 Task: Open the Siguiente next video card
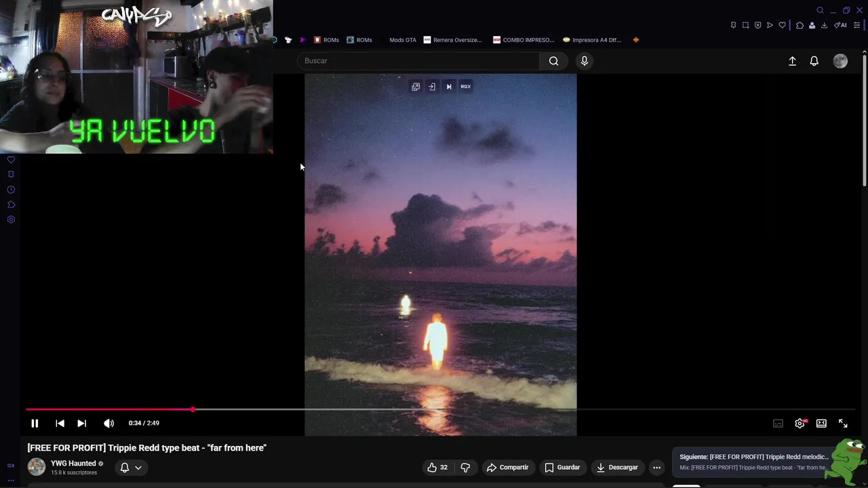click(x=753, y=462)
